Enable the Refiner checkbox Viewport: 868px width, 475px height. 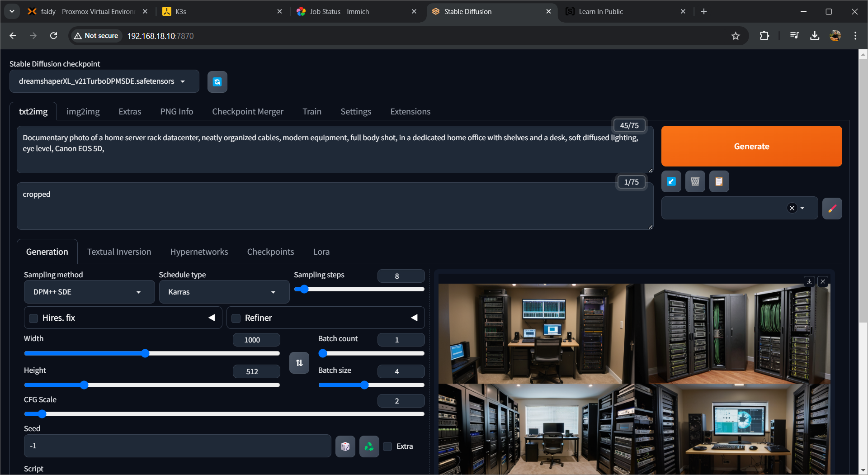pyautogui.click(x=235, y=318)
